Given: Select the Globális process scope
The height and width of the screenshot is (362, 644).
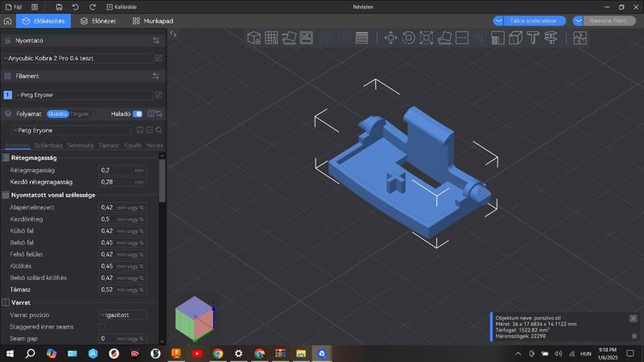Looking at the screenshot, I should click(57, 113).
